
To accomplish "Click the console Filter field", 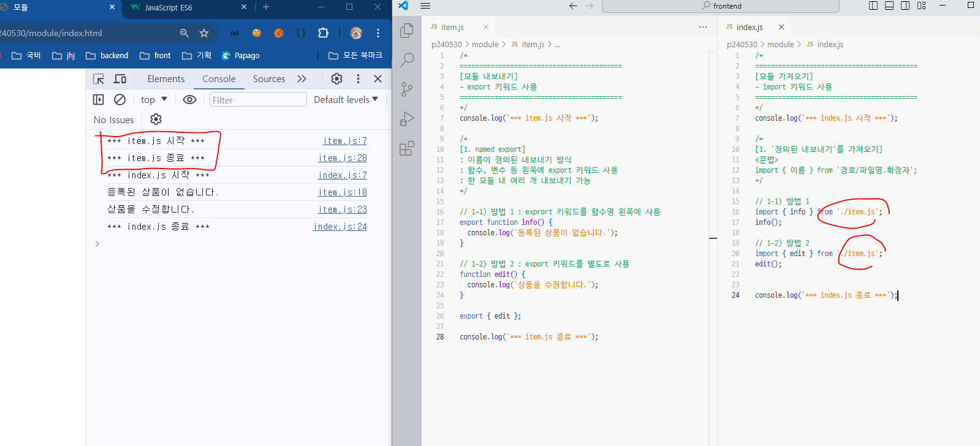I will pos(258,100).
